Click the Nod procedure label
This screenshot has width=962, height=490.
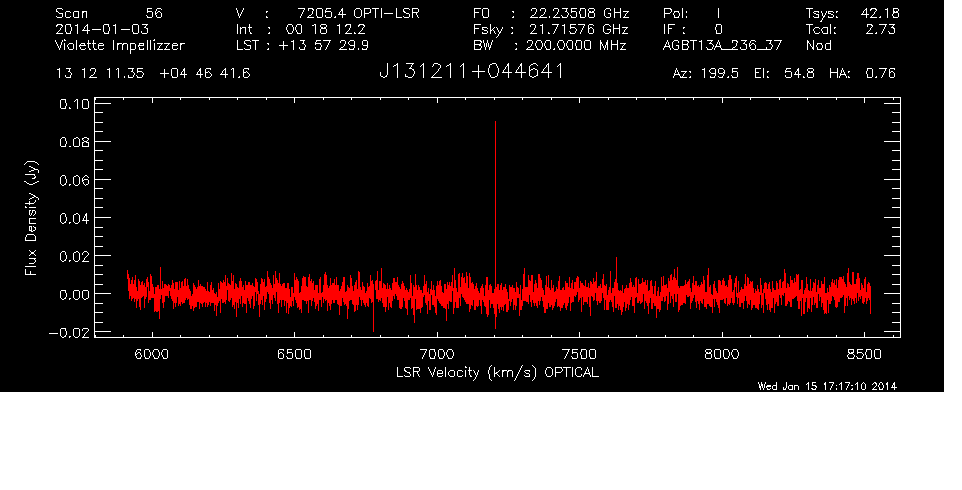[818, 45]
